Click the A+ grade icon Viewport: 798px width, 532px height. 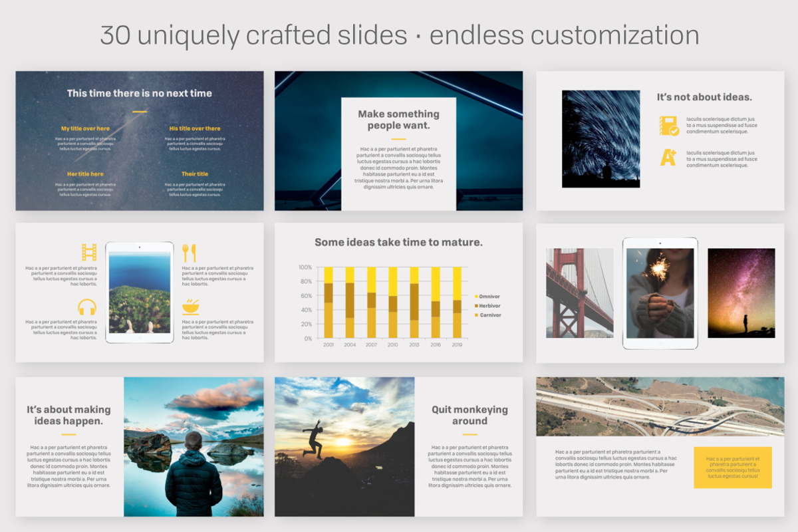tap(668, 158)
